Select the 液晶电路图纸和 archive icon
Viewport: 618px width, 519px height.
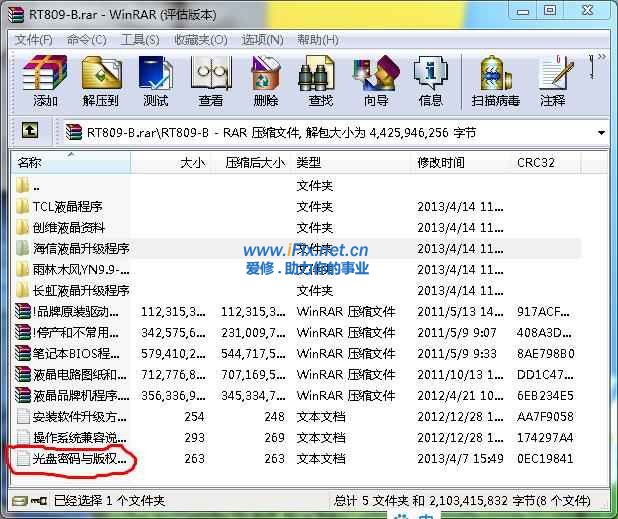coord(23,374)
